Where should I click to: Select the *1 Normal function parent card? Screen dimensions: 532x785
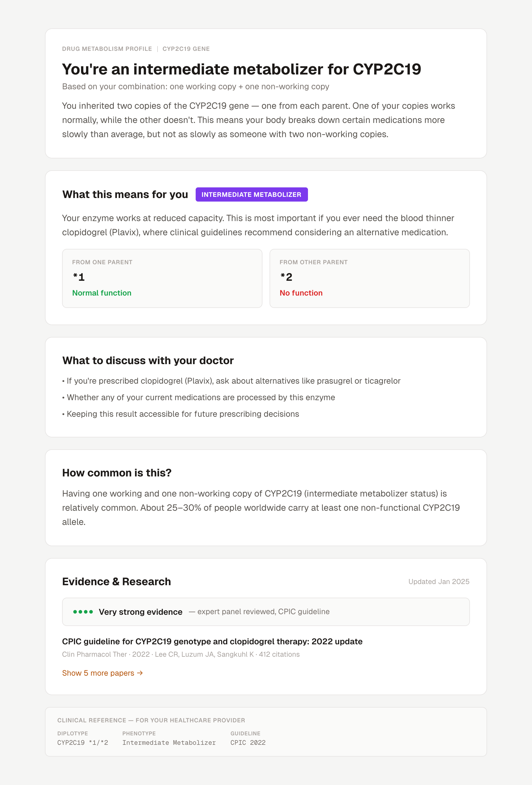[x=162, y=278]
